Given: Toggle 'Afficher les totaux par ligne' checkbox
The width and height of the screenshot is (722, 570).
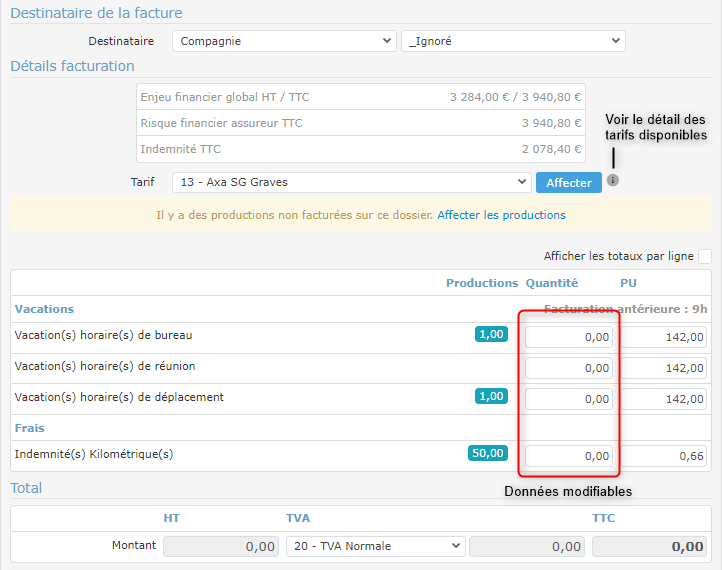Looking at the screenshot, I should (x=705, y=256).
